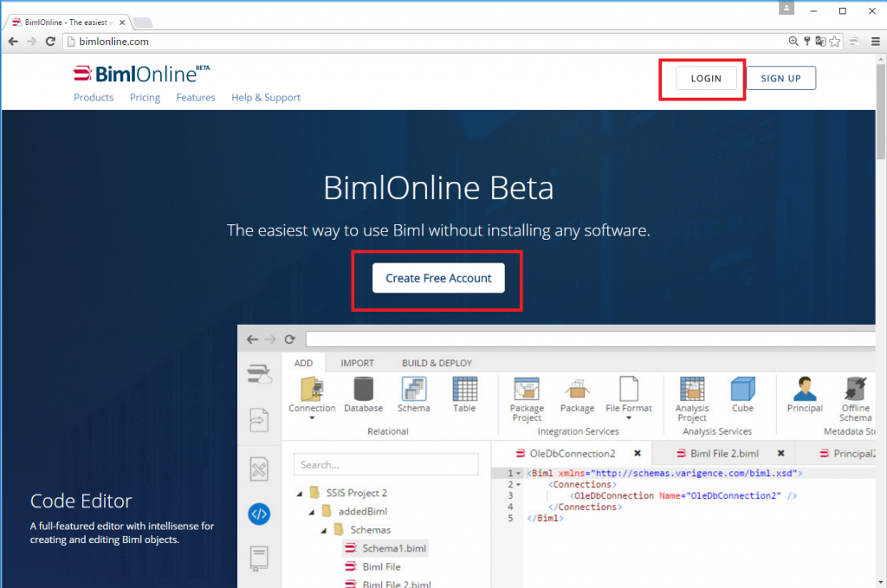Viewport: 887px width, 588px height.
Task: Click the LOGIN button
Action: (x=706, y=79)
